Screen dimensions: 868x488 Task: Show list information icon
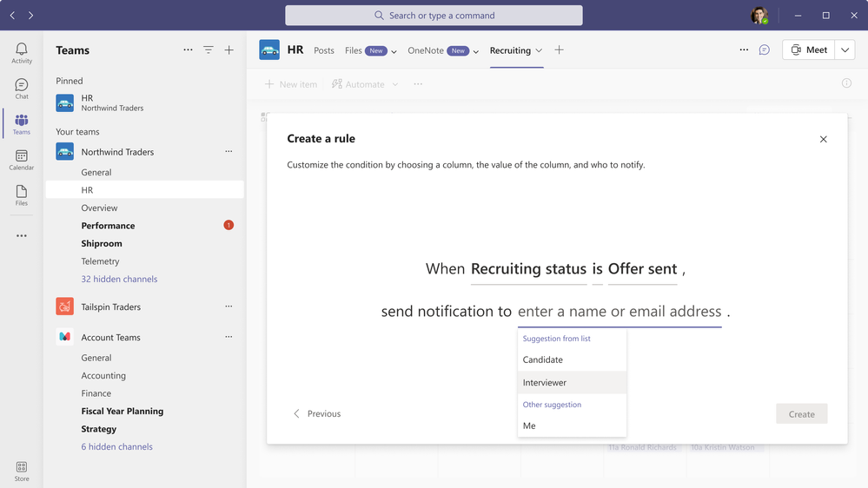(846, 83)
